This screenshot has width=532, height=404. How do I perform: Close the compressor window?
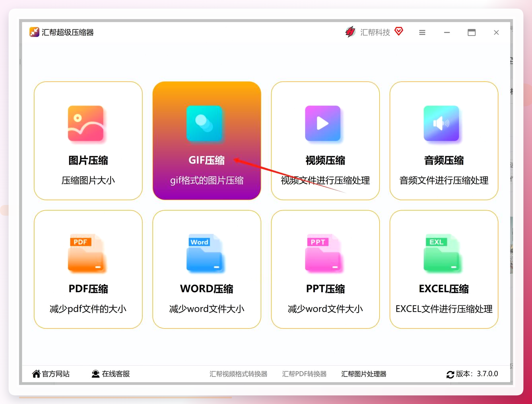[x=496, y=33]
